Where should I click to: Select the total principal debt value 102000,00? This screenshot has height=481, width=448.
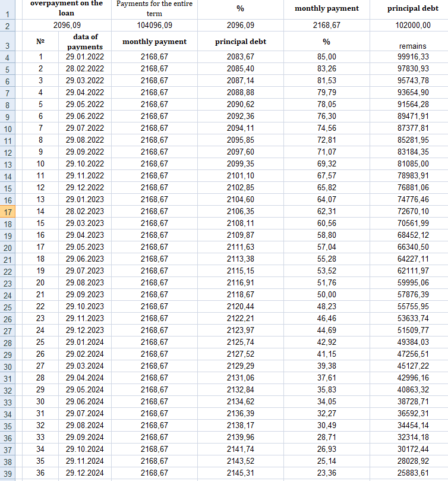413,25
